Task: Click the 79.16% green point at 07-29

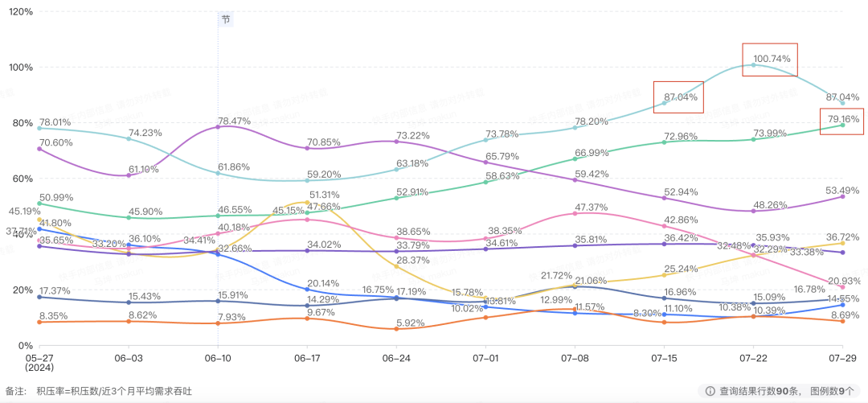Action: point(842,125)
